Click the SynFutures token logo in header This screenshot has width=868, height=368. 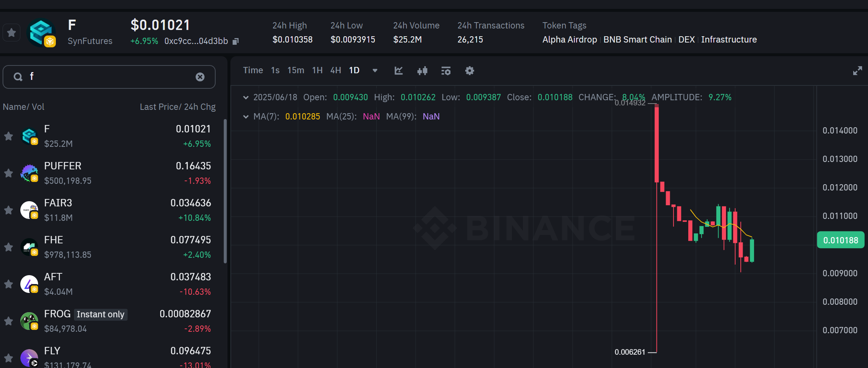point(42,33)
